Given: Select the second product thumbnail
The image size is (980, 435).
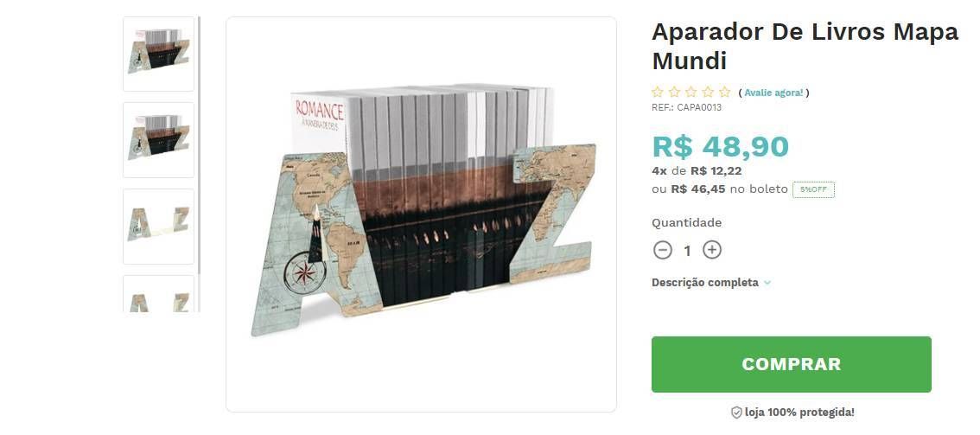Looking at the screenshot, I should point(159,140).
